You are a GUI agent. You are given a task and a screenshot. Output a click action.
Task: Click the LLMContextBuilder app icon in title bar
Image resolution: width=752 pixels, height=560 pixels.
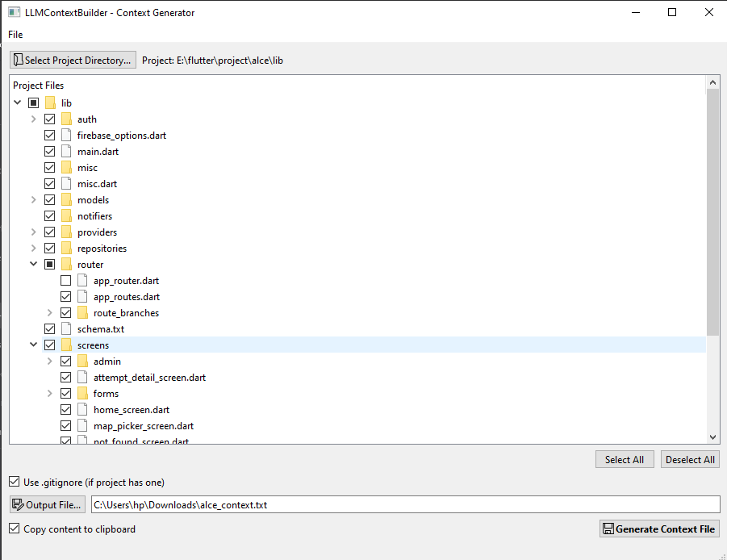coord(15,12)
